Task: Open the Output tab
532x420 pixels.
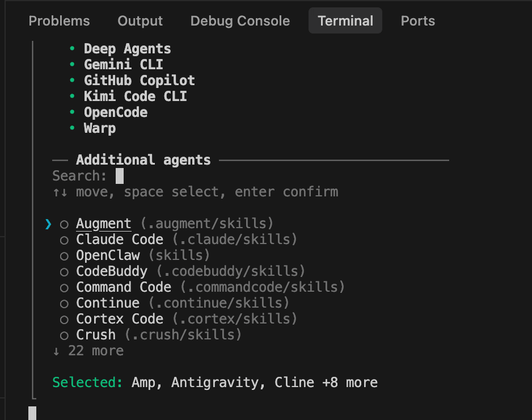Action: [140, 21]
